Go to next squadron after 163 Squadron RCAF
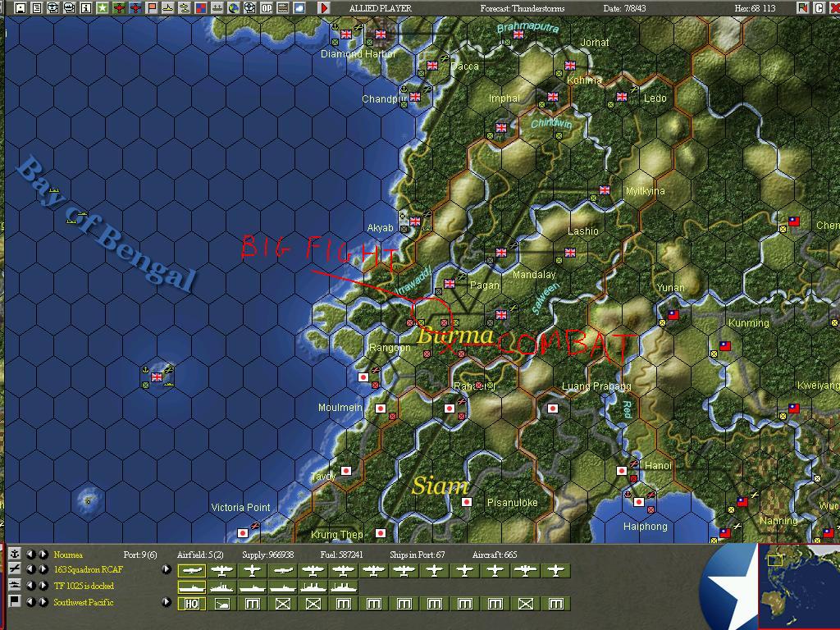Viewport: 840px width, 630px height. pyautogui.click(x=43, y=569)
